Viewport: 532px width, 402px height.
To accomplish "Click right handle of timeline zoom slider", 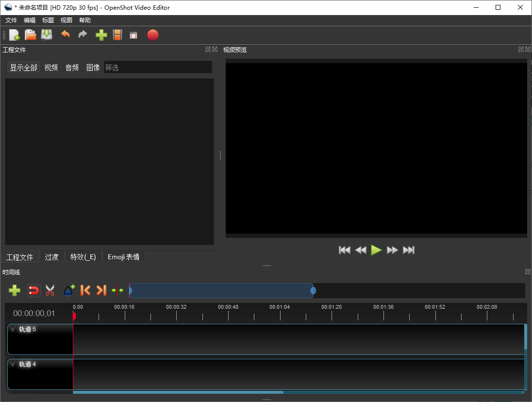I will 313,290.
